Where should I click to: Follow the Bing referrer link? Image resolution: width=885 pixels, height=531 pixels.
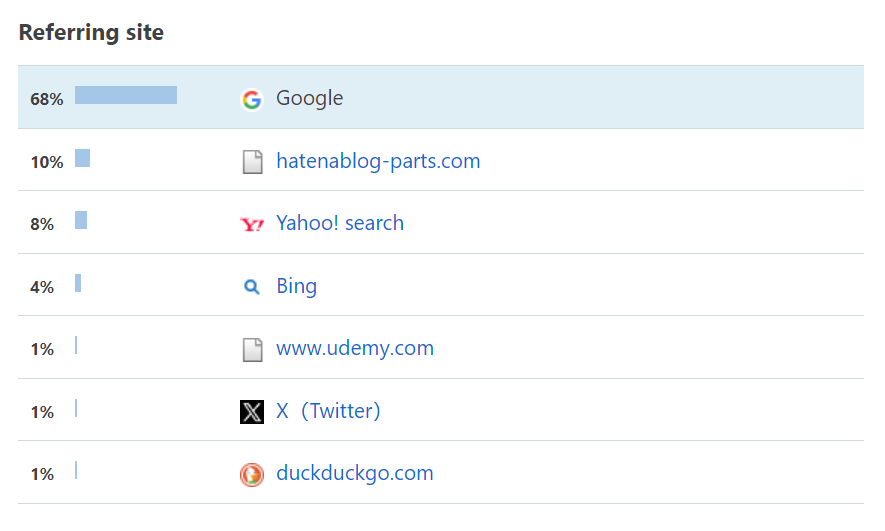(x=296, y=286)
